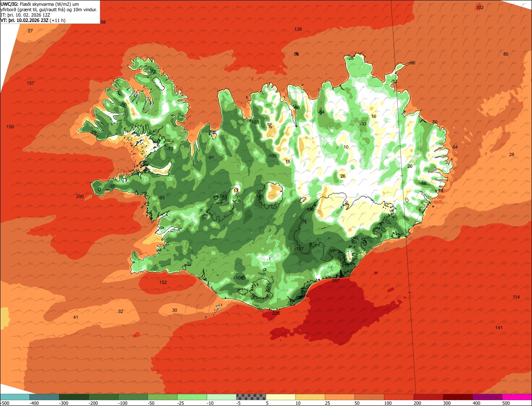Click the 74 value on the east coast
Image resolution: width=532 pixels, height=406 pixels.
click(441, 191)
